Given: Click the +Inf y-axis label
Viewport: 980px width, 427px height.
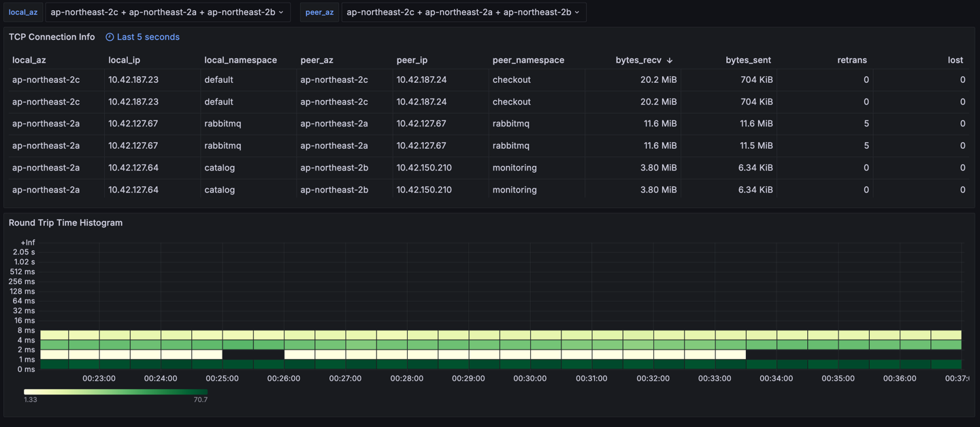Looking at the screenshot, I should [x=28, y=243].
